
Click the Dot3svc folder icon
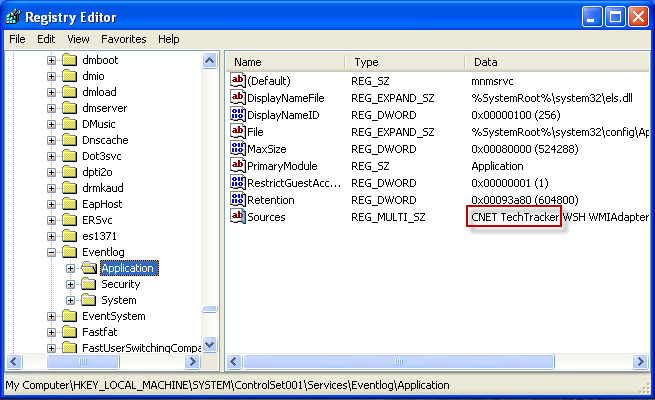[x=69, y=156]
